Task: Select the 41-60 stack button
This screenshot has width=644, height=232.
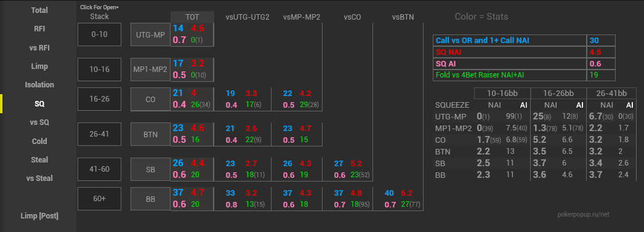Action: pyautogui.click(x=99, y=169)
